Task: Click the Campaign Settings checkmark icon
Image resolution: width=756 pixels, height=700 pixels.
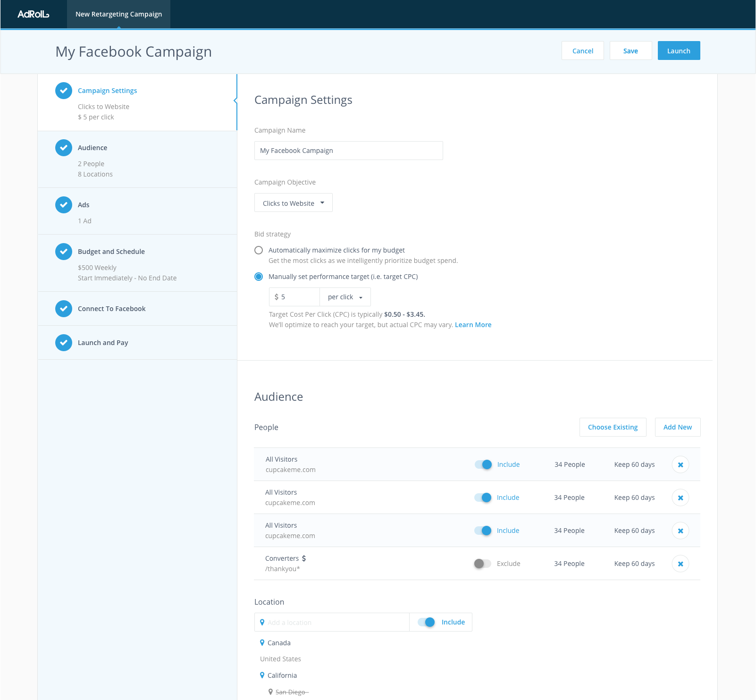Action: coord(64,91)
